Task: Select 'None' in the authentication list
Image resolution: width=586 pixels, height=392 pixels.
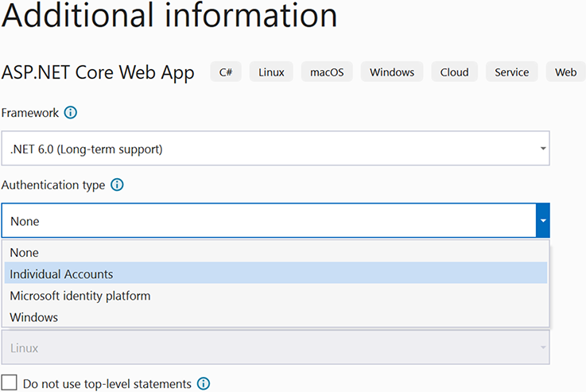Action: 275,252
